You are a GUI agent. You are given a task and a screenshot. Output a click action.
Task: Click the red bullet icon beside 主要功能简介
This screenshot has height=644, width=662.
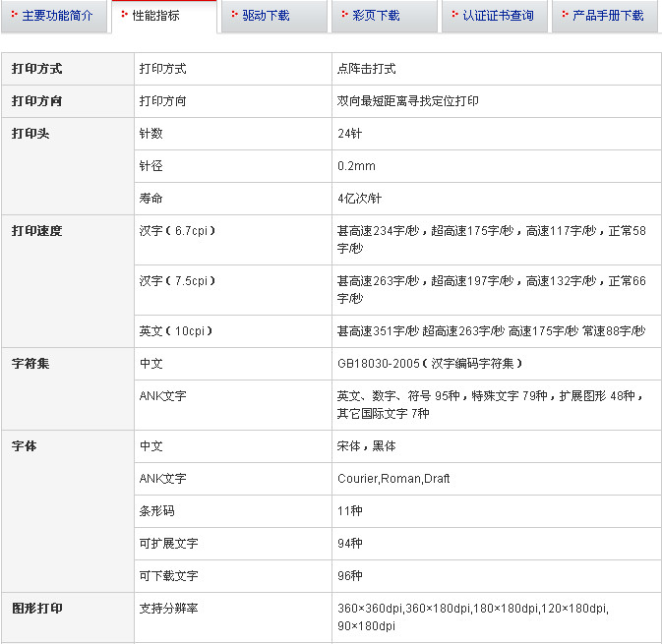pyautogui.click(x=14, y=16)
